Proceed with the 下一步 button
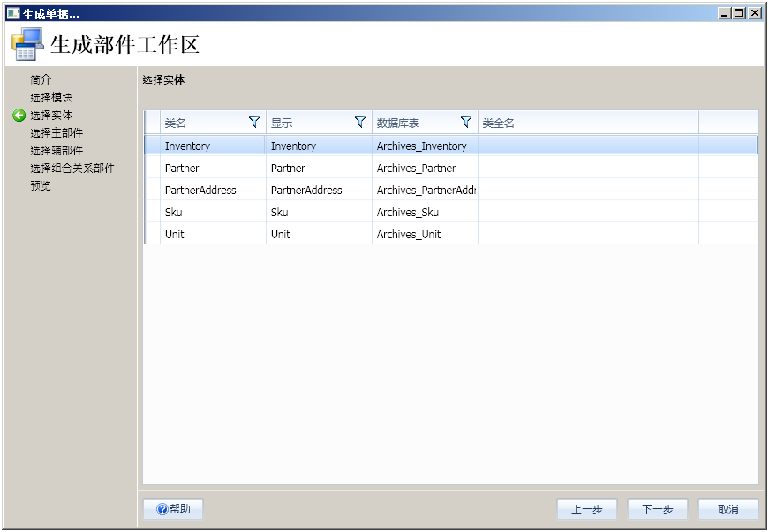 point(657,509)
